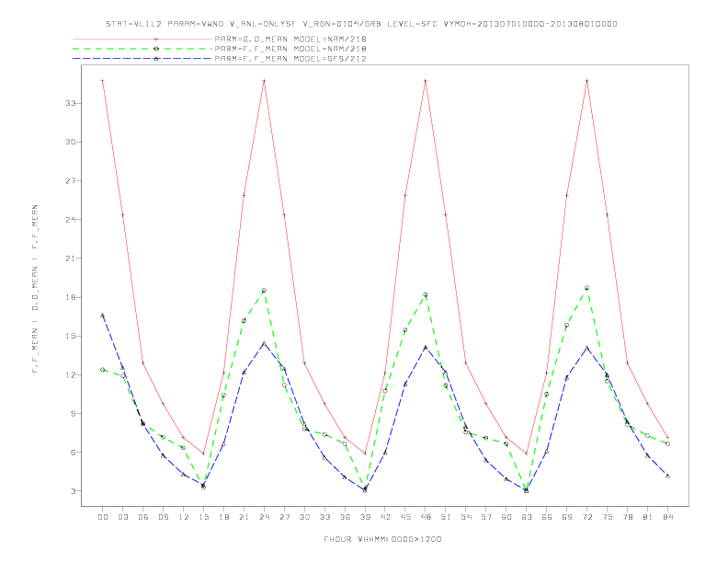Click x-axis forecast hour label 51
728x563 pixels.
pos(446,517)
